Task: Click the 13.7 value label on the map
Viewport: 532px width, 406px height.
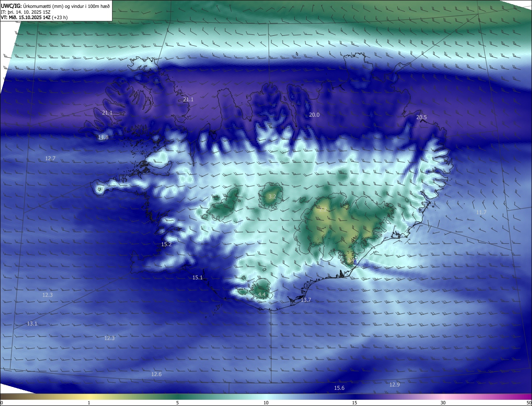Action: pos(306,300)
